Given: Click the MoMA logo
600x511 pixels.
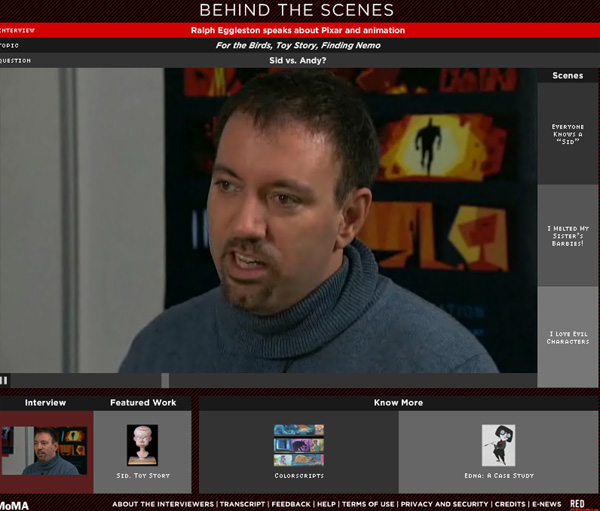Looking at the screenshot, I should (x=14, y=506).
